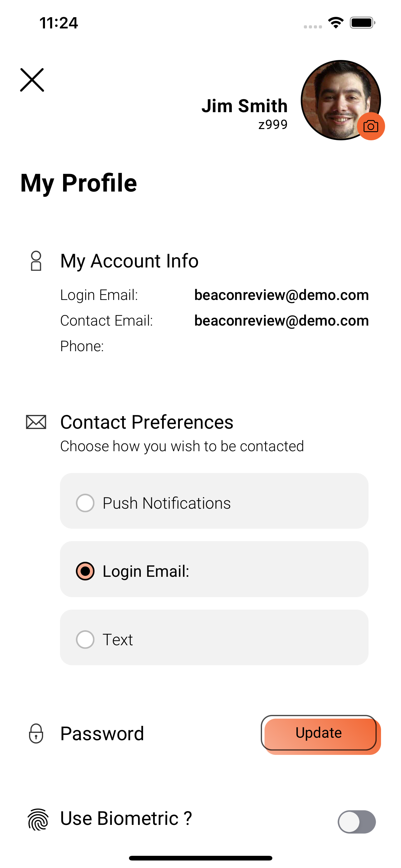This screenshot has height=868, width=401.
Task: Select the Push Notifications radio button
Action: [x=85, y=503]
